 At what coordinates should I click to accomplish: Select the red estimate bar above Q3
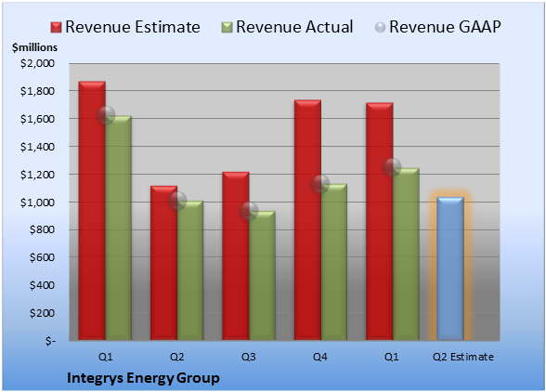click(x=236, y=256)
